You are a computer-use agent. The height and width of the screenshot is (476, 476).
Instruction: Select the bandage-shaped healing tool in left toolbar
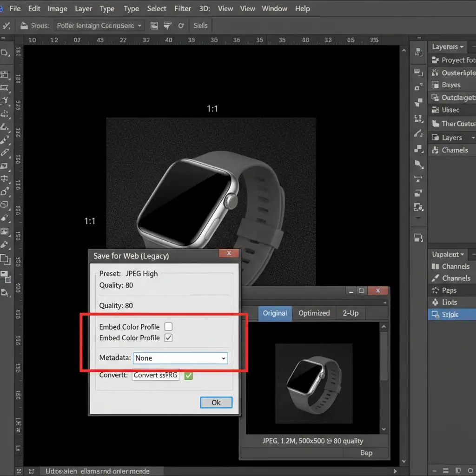(x=5, y=152)
